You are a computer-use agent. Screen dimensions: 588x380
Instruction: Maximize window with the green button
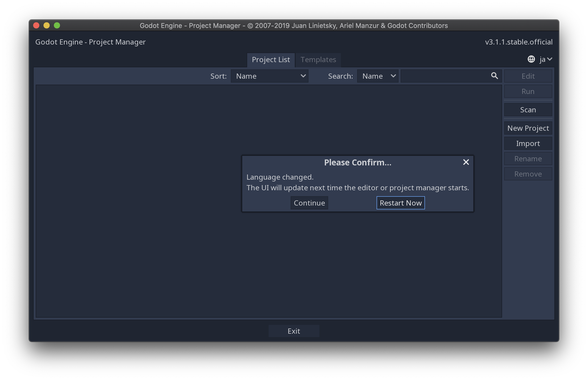pyautogui.click(x=57, y=25)
